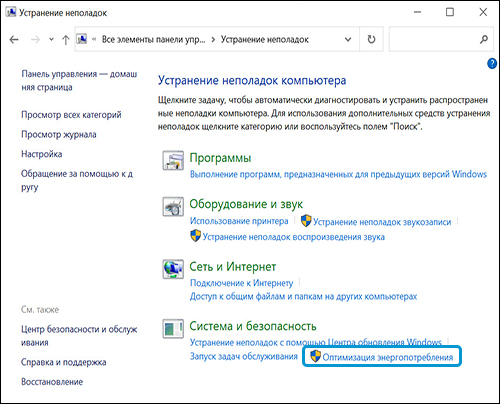Go up one level with Up arrow

pos(66,40)
